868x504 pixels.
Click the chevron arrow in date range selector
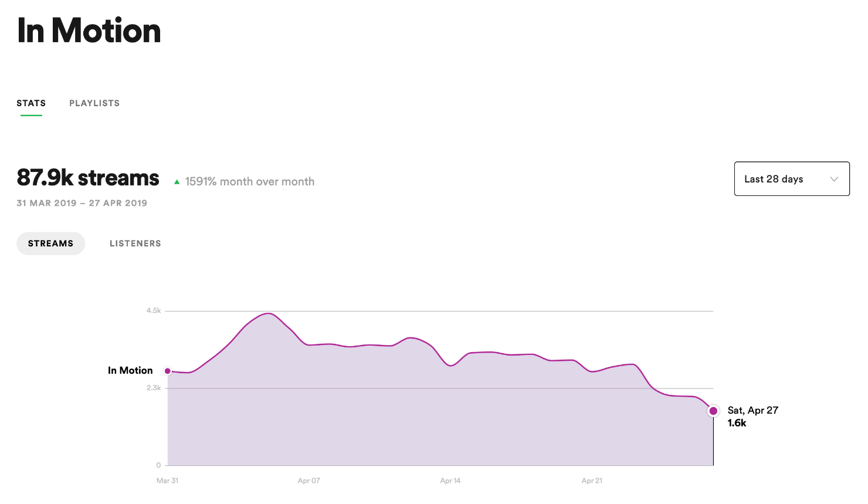834,179
